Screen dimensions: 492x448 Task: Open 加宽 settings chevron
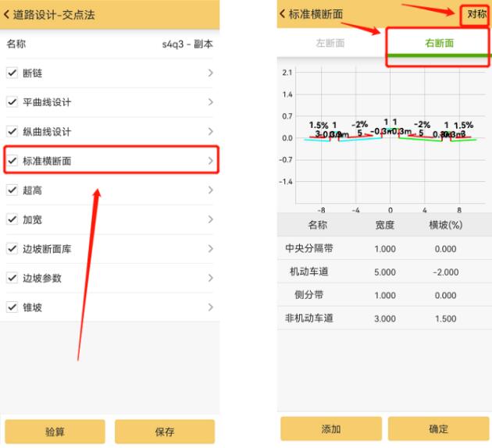click(210, 219)
